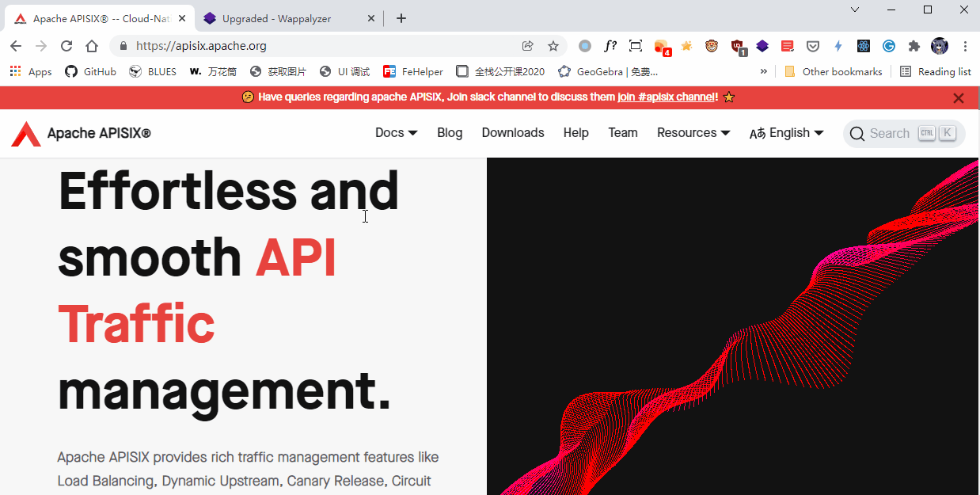Open the Tampermonkey extension icon

tap(712, 46)
